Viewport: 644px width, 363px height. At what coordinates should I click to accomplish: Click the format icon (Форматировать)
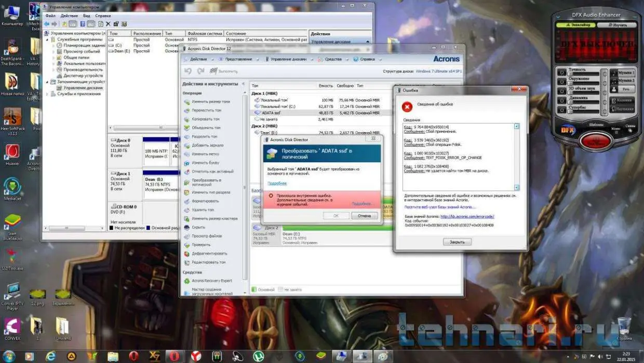[187, 201]
